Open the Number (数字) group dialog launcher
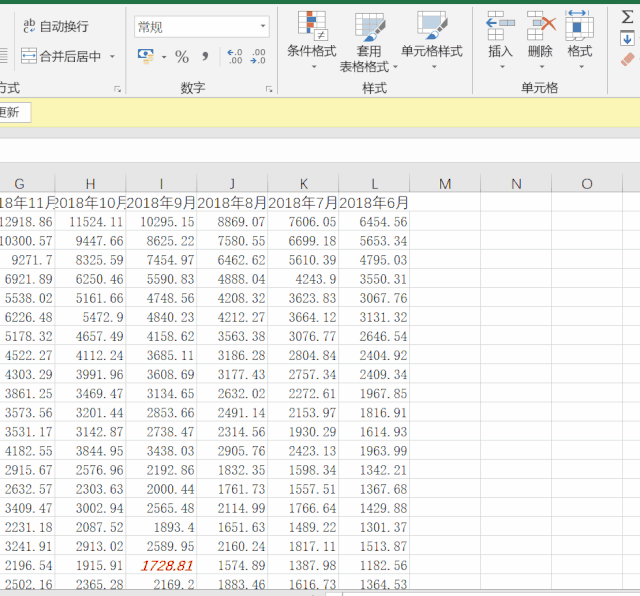The width and height of the screenshot is (640, 596). click(269, 89)
